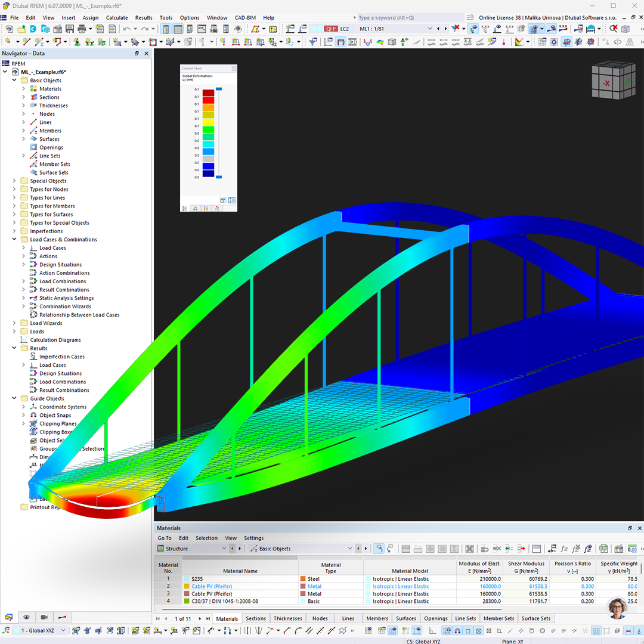Open Go To in Materials panel
The width and height of the screenshot is (644, 644).
[x=165, y=538]
